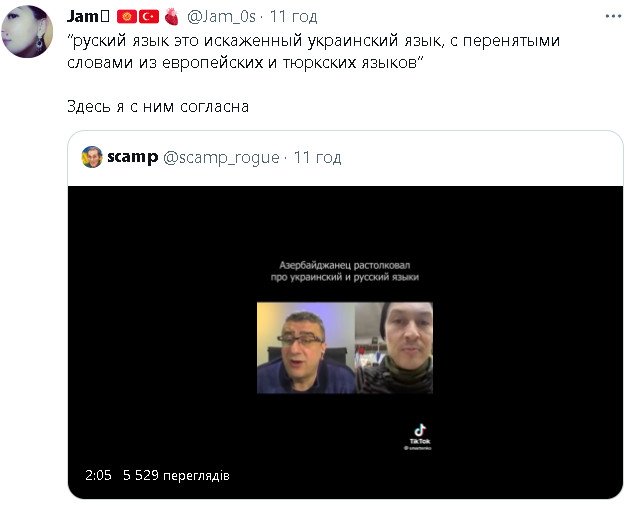Open the @Jam_0s handle link
634x506 pixels.
[222, 17]
